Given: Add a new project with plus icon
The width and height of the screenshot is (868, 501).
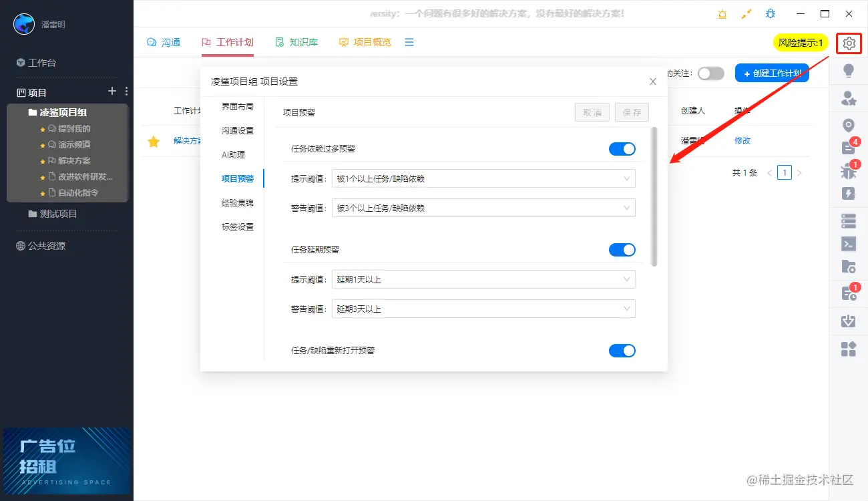Looking at the screenshot, I should click(112, 92).
